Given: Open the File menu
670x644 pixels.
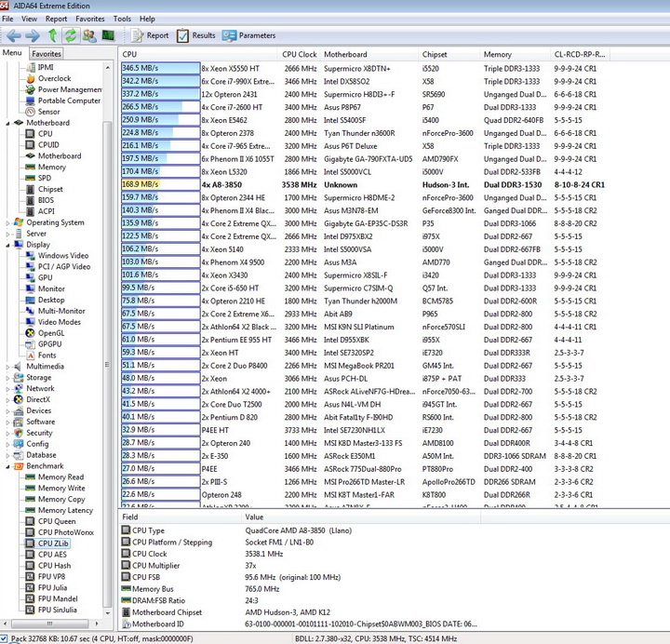Looking at the screenshot, I should 7,19.
